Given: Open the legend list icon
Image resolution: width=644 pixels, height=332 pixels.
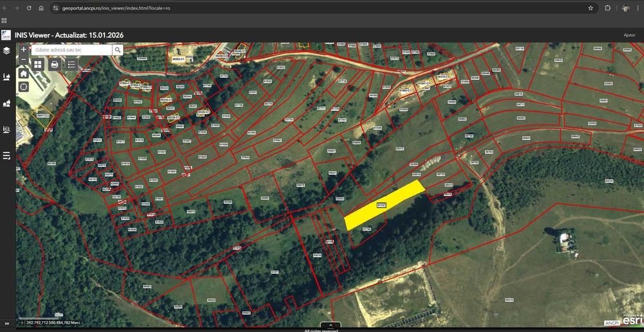Looking at the screenshot, I should [x=71, y=64].
